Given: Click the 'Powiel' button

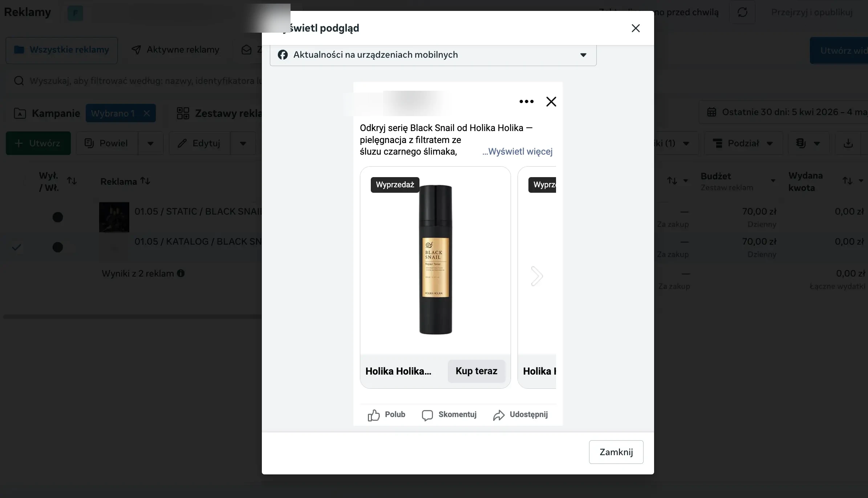Looking at the screenshot, I should (x=107, y=143).
